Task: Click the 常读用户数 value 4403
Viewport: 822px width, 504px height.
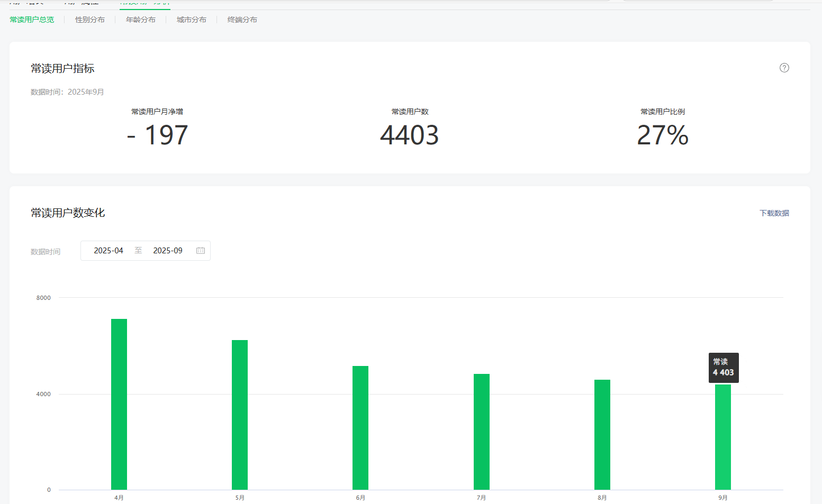Action: tap(410, 135)
